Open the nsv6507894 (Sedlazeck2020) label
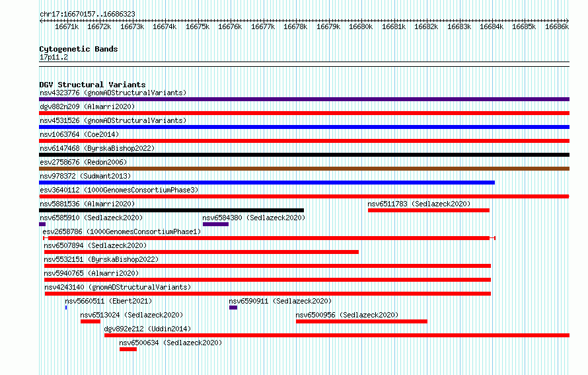The height and width of the screenshot is (375, 588). [x=95, y=245]
